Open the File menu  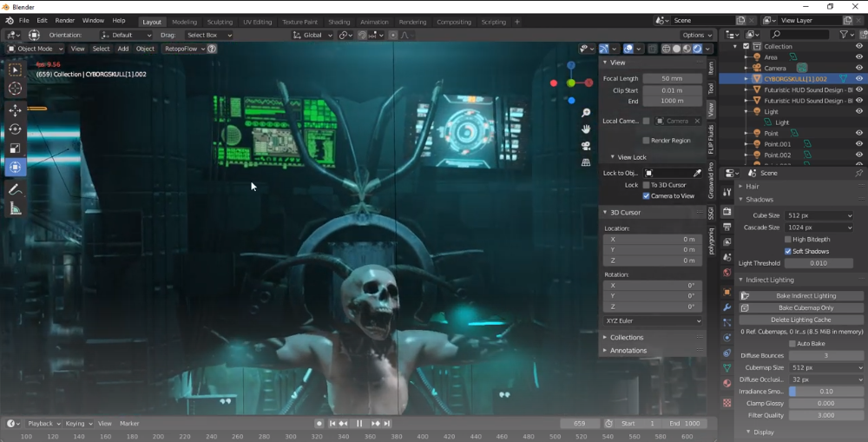[x=23, y=21]
